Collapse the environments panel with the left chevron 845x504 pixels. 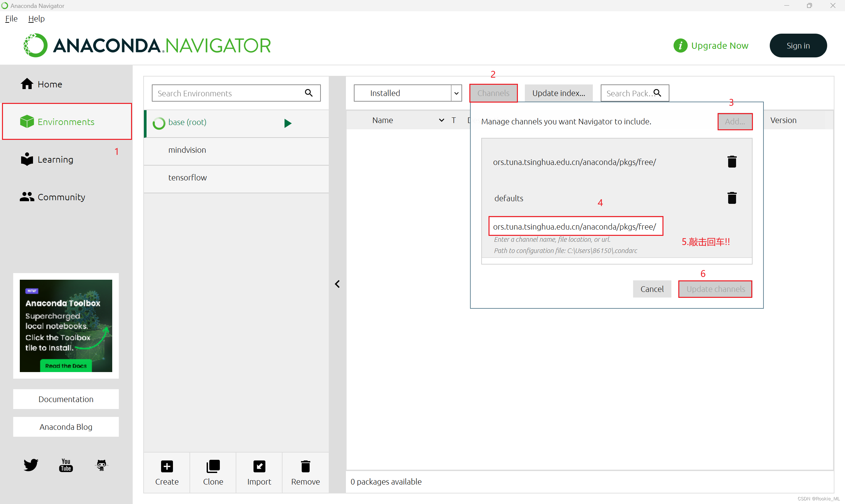coord(337,284)
